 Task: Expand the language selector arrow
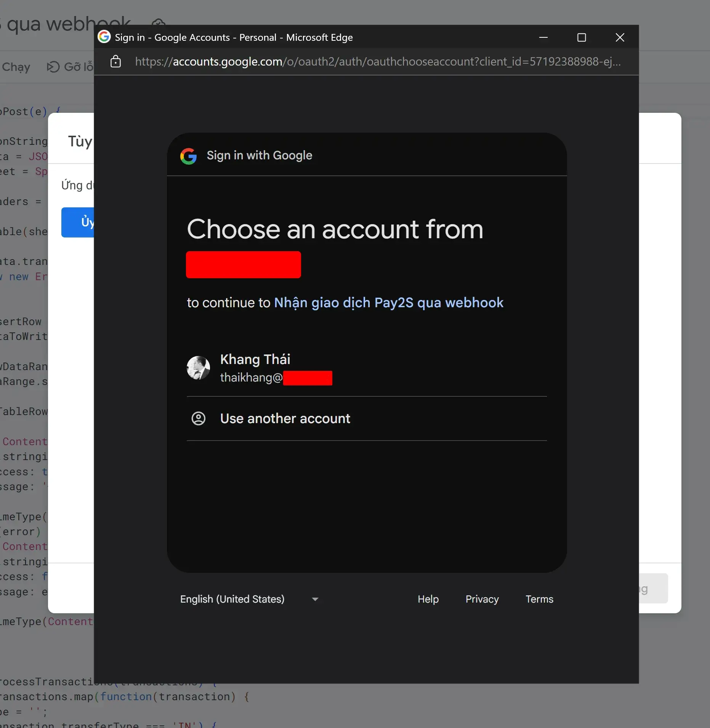coord(315,599)
